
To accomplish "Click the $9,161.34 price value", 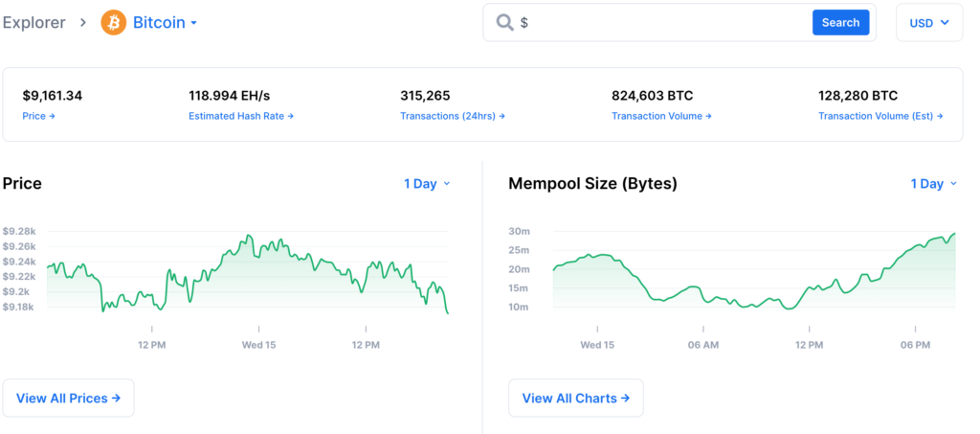I will point(53,96).
